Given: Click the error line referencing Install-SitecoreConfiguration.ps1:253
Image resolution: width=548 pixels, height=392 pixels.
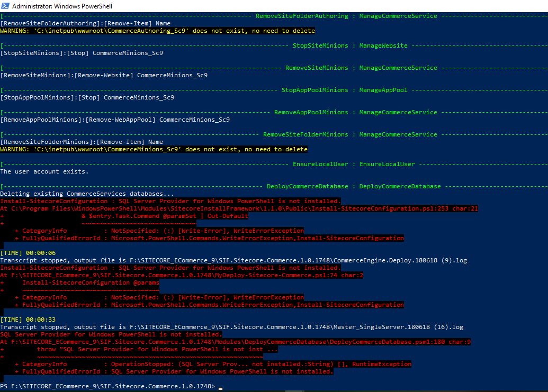Looking at the screenshot, I should click(239, 208).
